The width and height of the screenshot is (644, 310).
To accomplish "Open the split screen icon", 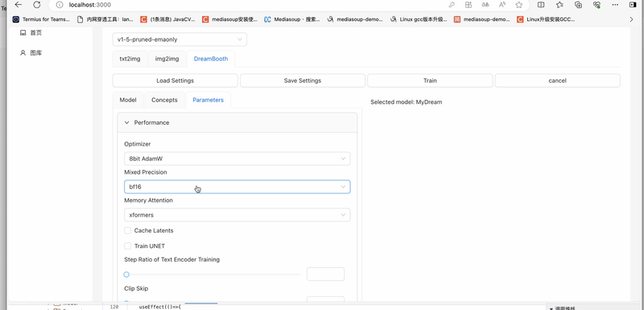I will click(541, 5).
